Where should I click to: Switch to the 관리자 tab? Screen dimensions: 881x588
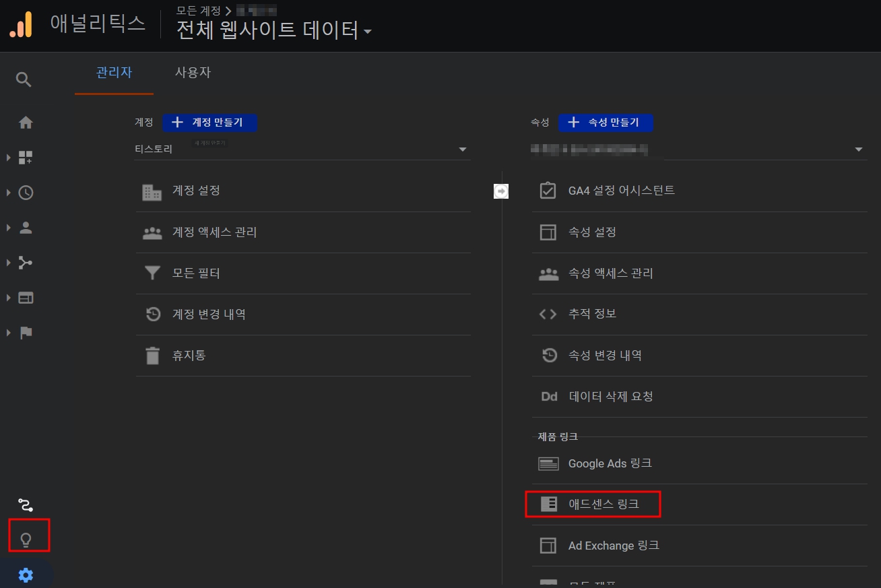coord(114,73)
